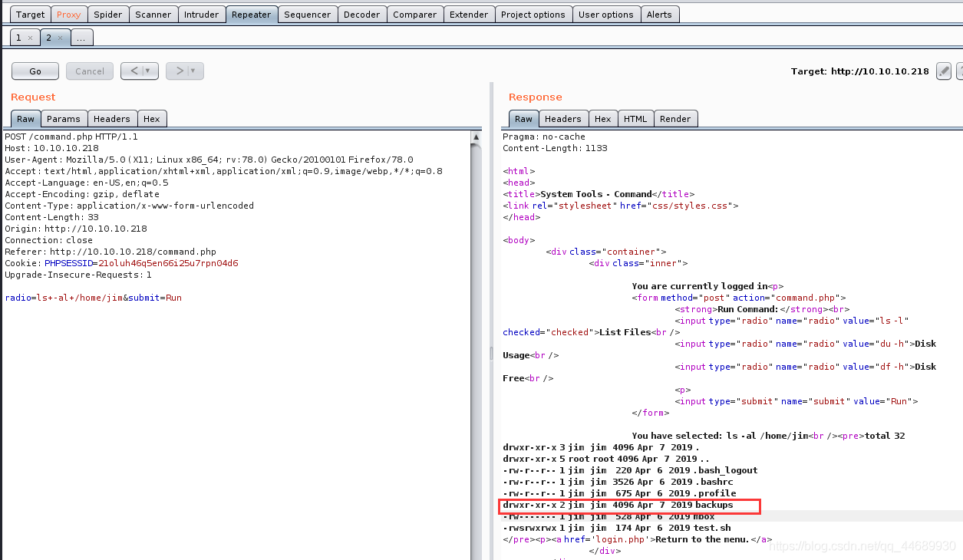Click inside the raw request body text

click(x=92, y=298)
